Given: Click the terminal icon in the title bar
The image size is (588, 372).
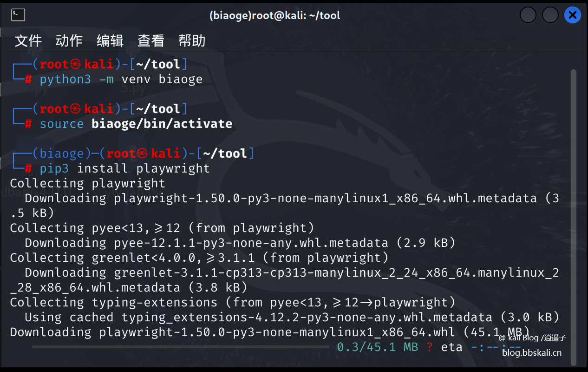Looking at the screenshot, I should coord(17,14).
